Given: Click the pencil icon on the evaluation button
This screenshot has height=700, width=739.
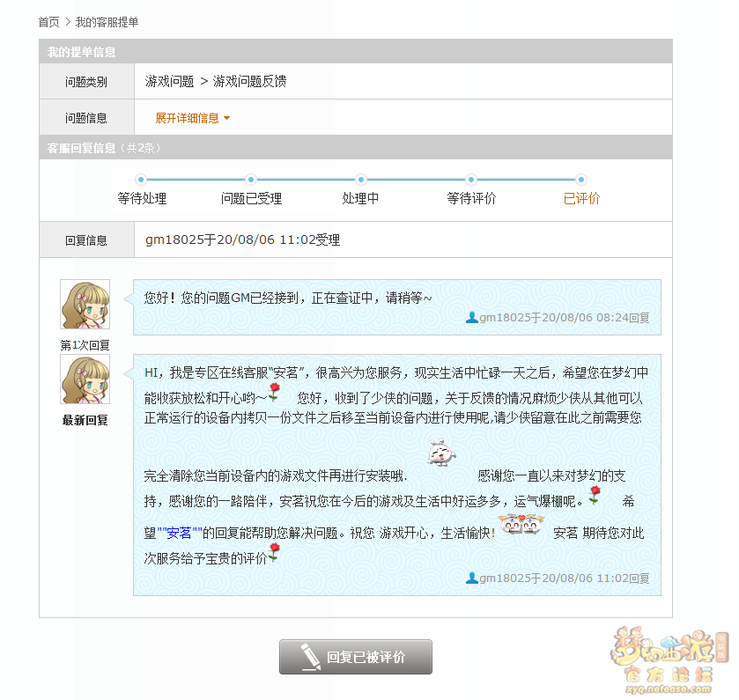Looking at the screenshot, I should (310, 656).
